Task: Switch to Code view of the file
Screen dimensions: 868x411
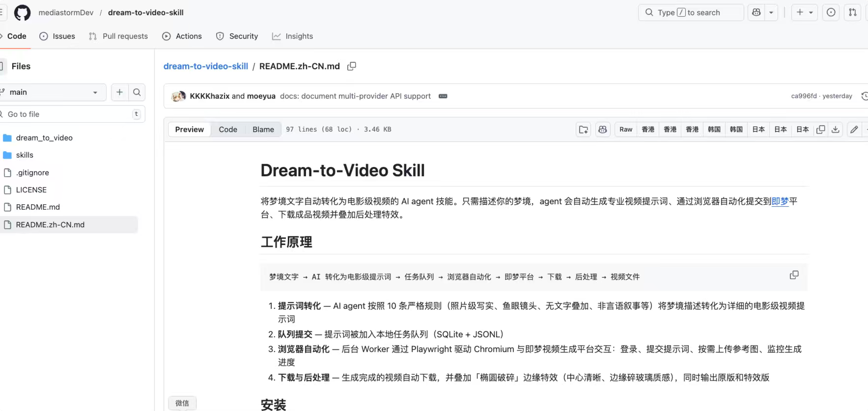Action: point(228,130)
